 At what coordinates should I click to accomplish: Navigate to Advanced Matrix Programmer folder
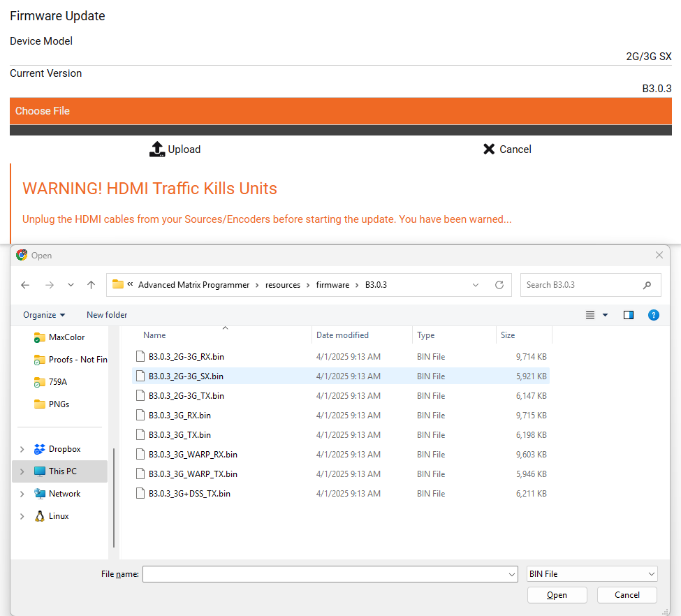193,285
